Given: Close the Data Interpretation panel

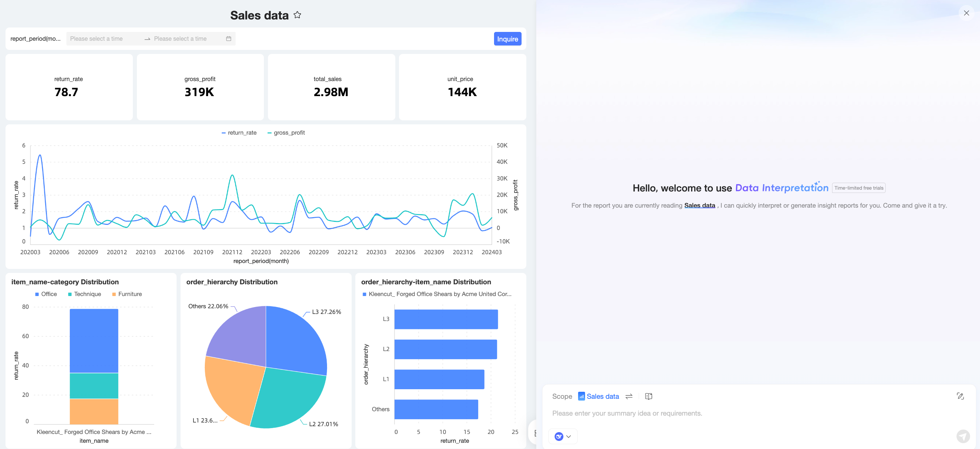Looking at the screenshot, I should [966, 13].
